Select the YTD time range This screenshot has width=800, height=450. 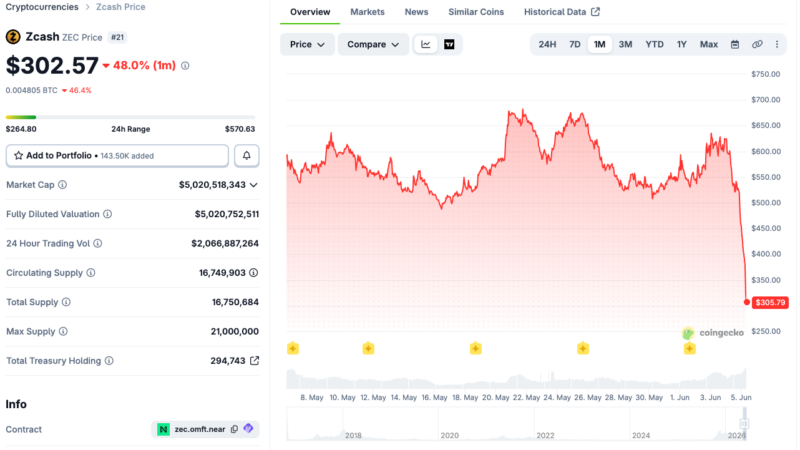[655, 44]
